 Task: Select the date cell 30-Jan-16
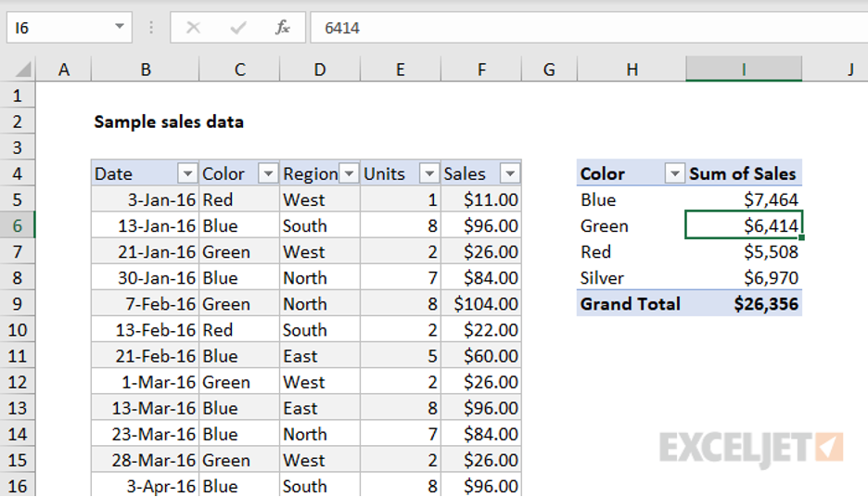[x=145, y=278]
